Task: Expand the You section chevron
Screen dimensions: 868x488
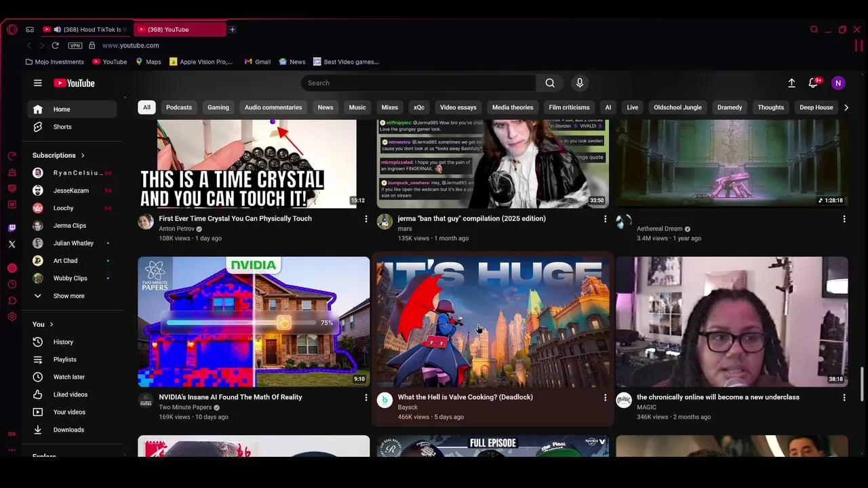Action: coord(51,324)
